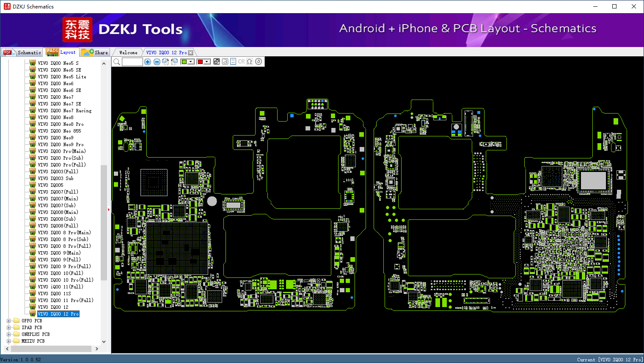Toggle the letter 'a' text display icon
The image size is (644, 363).
tap(225, 62)
